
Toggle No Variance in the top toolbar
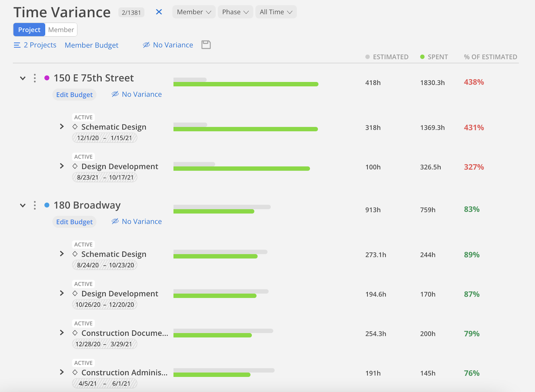[x=168, y=45]
